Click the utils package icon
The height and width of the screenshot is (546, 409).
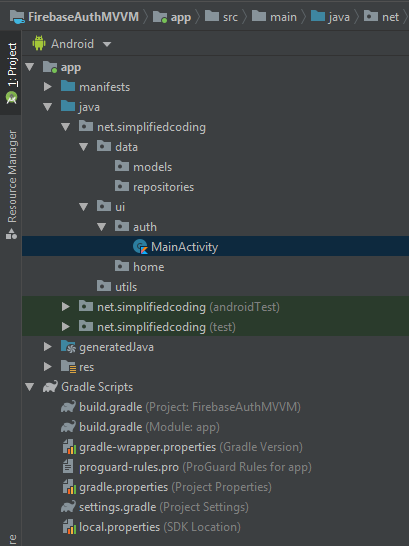104,286
